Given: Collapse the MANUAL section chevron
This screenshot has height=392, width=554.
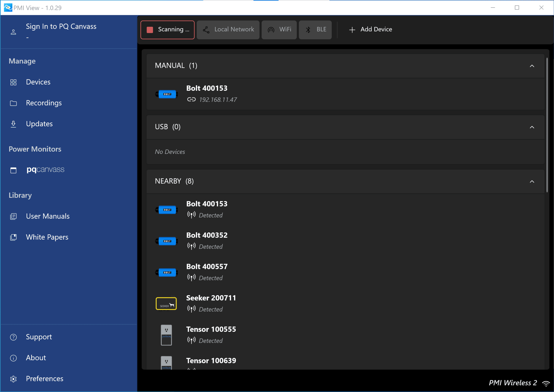Looking at the screenshot, I should click(x=532, y=66).
